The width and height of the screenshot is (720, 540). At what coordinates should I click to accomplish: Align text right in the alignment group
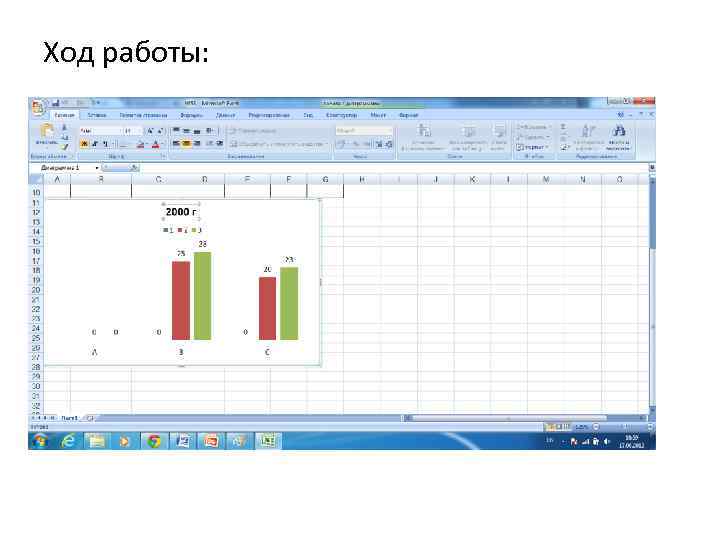pos(197,144)
